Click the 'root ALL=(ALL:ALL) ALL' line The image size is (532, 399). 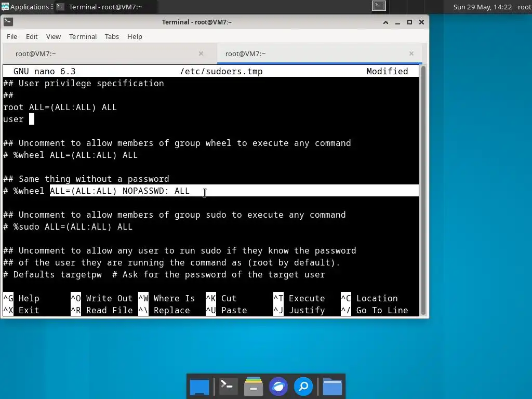(60, 107)
